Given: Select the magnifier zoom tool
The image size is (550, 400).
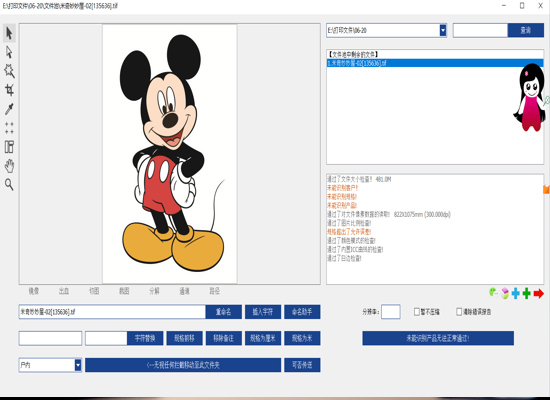Looking at the screenshot, I should tap(9, 184).
